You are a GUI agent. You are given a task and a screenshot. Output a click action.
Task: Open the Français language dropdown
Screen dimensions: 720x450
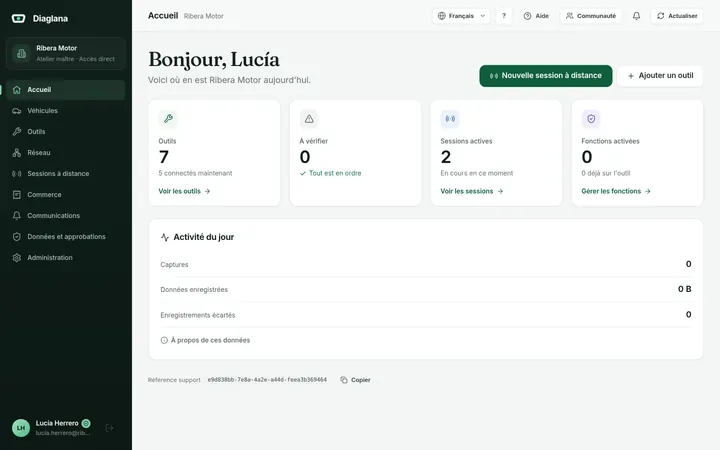[461, 16]
